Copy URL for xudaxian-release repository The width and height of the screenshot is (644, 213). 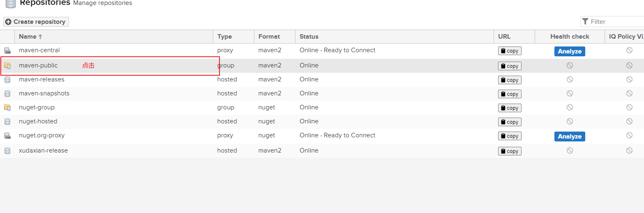510,151
